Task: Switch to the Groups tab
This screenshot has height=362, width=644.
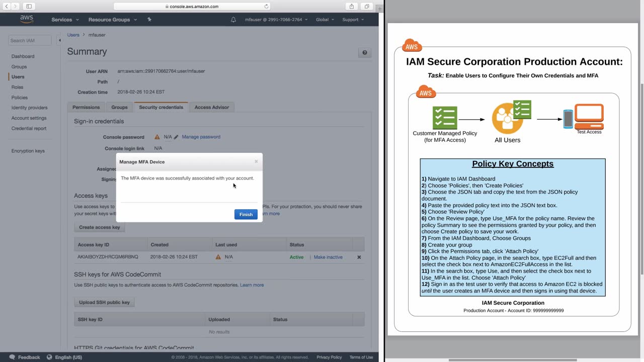Action: pyautogui.click(x=120, y=107)
